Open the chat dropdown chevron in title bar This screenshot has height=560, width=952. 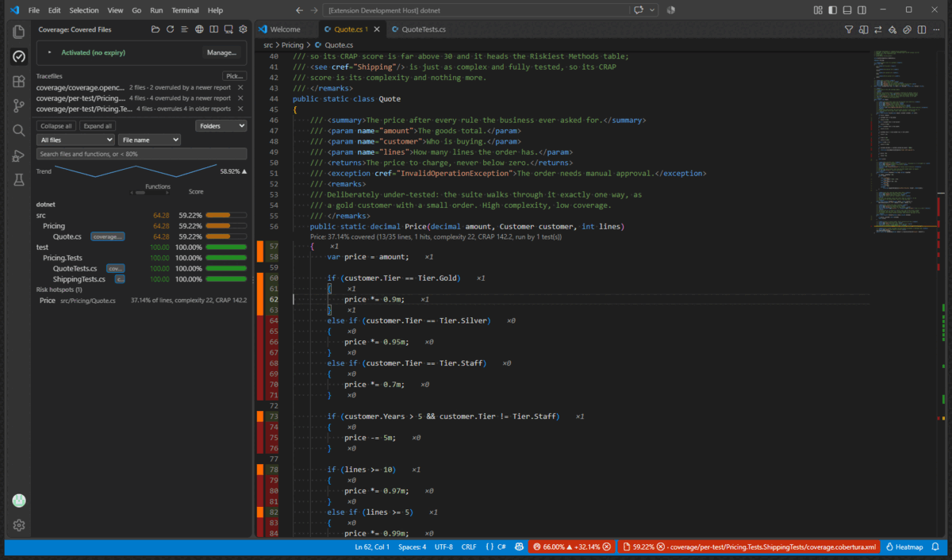coord(652,10)
